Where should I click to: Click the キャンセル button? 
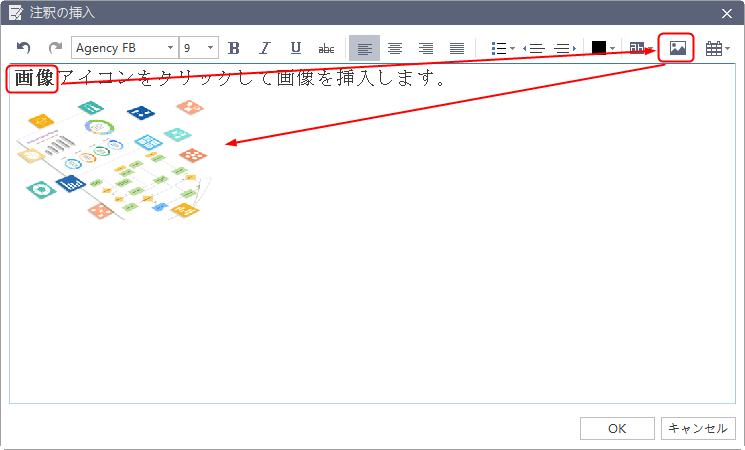tap(698, 429)
